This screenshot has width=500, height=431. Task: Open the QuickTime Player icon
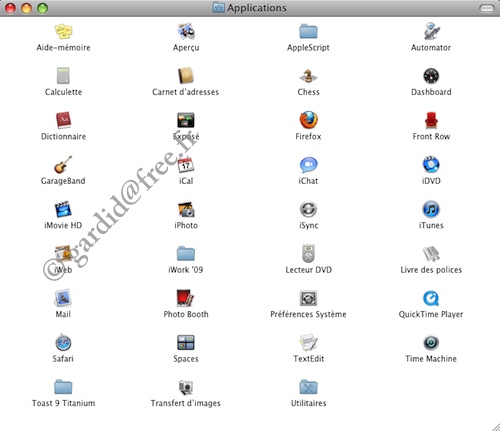point(431,298)
